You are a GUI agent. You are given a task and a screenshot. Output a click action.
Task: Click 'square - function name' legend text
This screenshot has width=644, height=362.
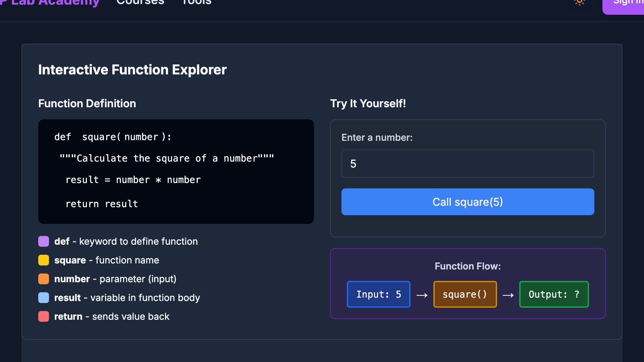107,260
